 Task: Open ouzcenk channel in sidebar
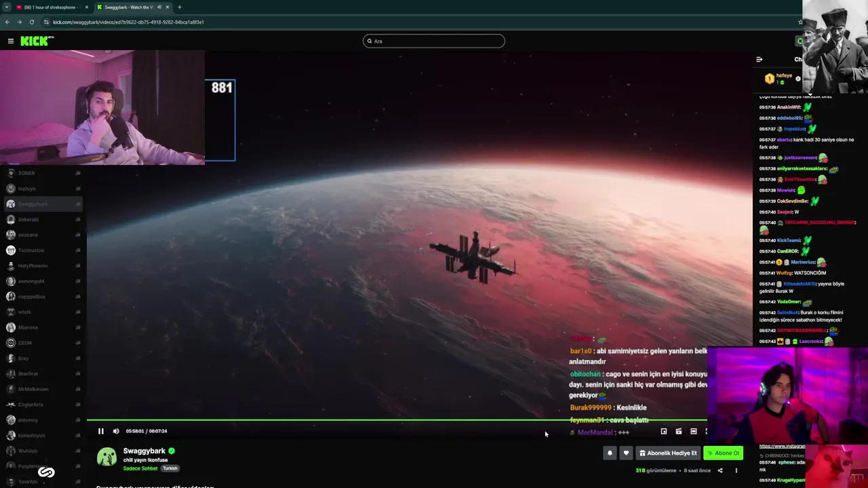pos(43,235)
